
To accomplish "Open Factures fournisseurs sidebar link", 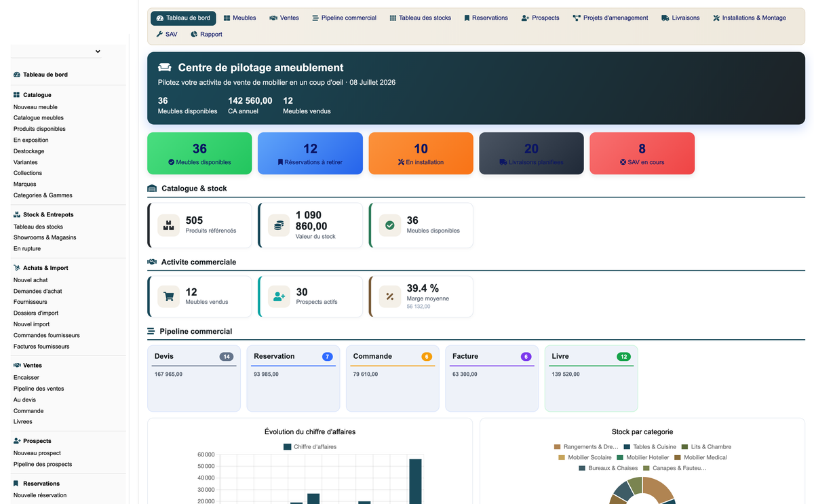I will click(41, 347).
